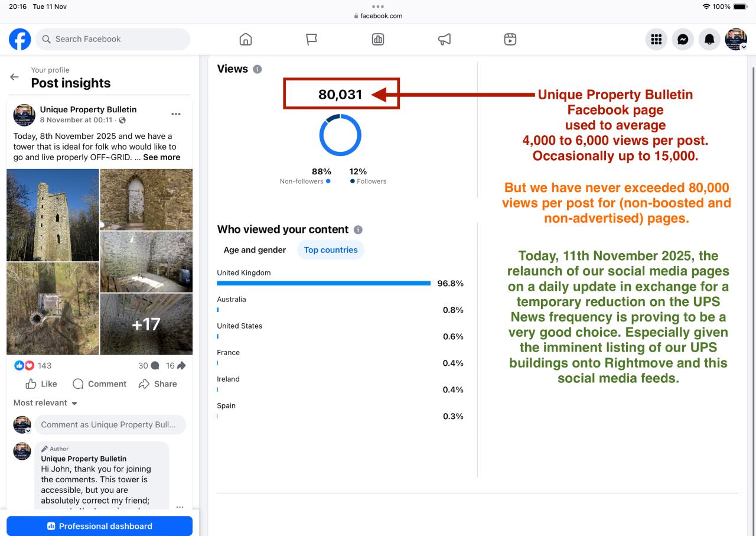
Task: Switch to Age and gender tab
Action: (255, 250)
